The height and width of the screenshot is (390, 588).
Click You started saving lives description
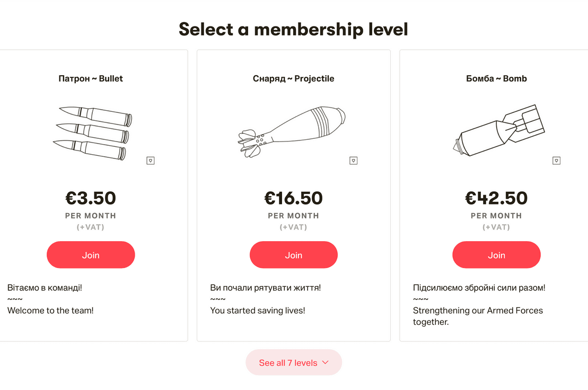point(258,311)
